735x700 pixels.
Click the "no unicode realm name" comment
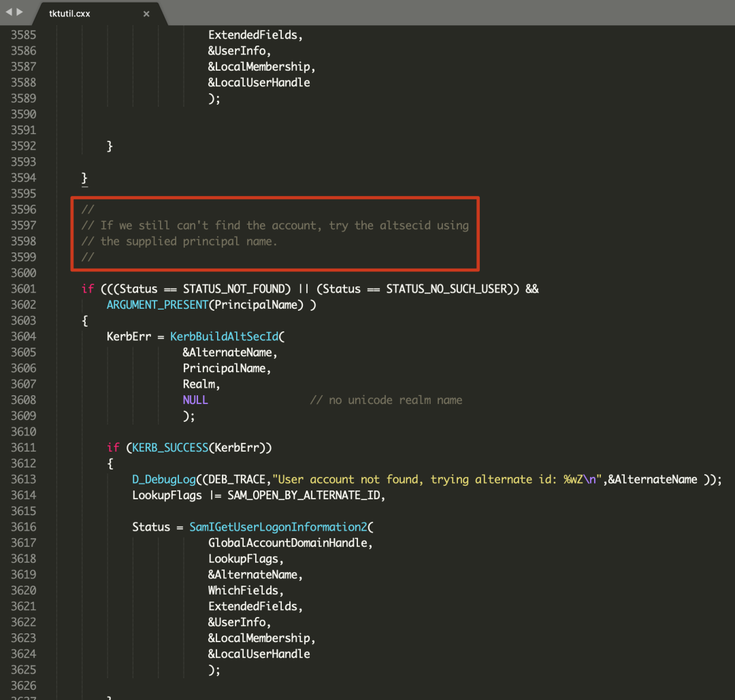click(386, 400)
